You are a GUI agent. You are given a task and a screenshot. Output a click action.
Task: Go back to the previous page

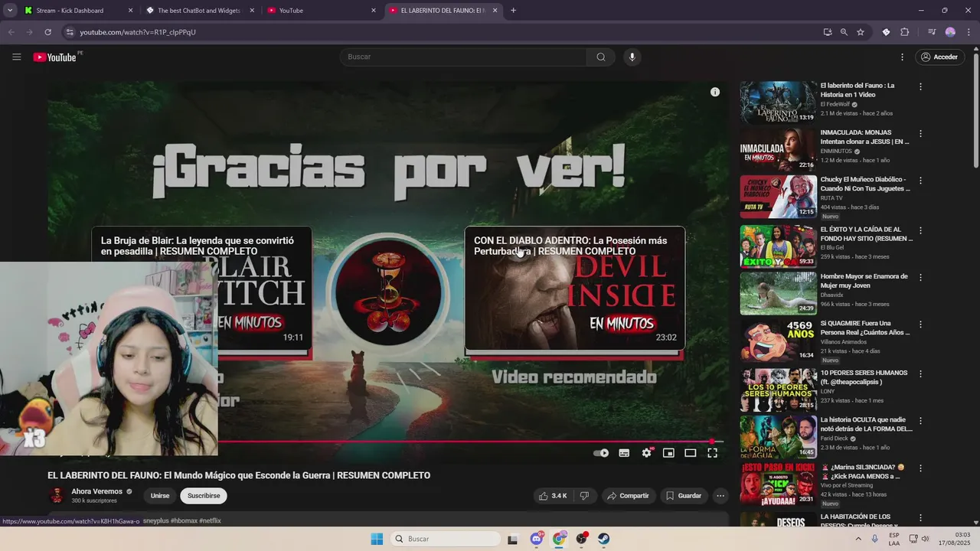point(11,32)
